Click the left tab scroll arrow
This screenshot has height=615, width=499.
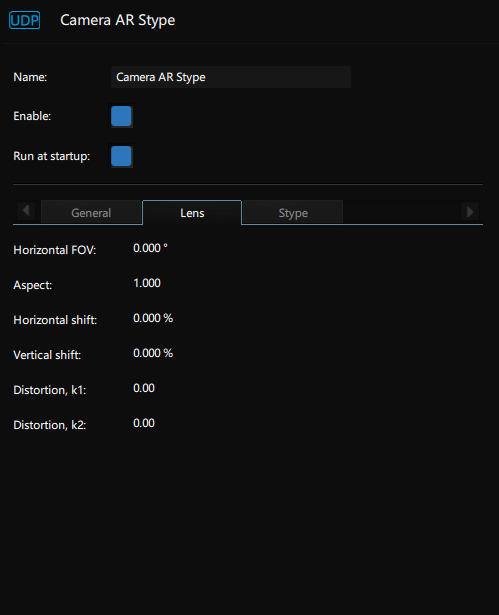(x=26, y=211)
